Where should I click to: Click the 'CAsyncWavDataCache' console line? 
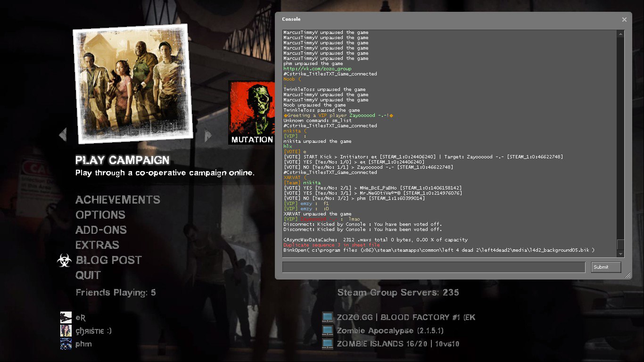pyautogui.click(x=375, y=240)
